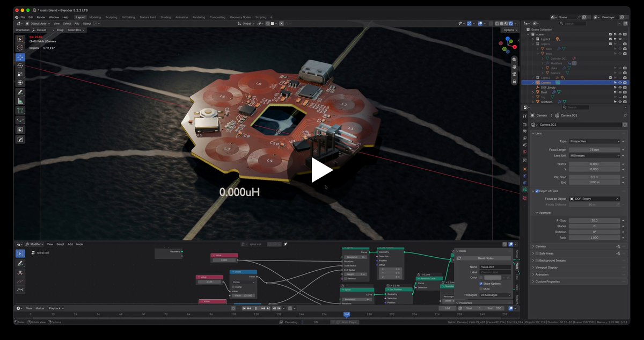Enable the Depth of Field checkbox

coord(537,191)
